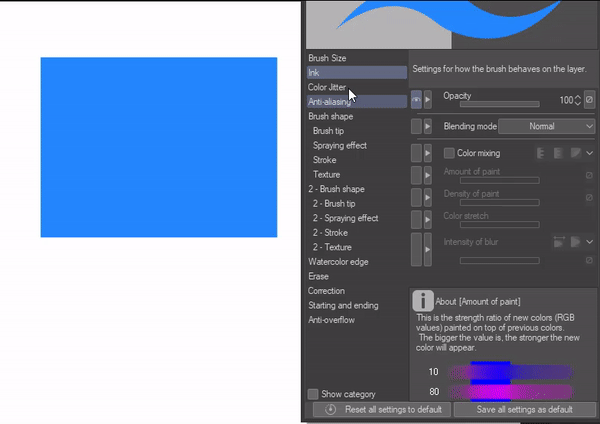
Task: Toggle the display box beside Amount of paint
Action: 416,175
